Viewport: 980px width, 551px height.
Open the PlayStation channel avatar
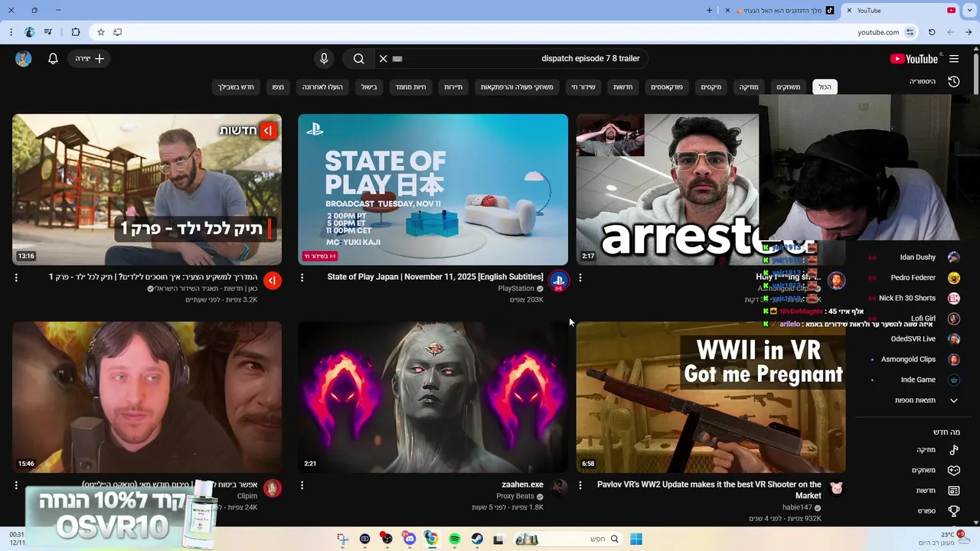click(559, 281)
